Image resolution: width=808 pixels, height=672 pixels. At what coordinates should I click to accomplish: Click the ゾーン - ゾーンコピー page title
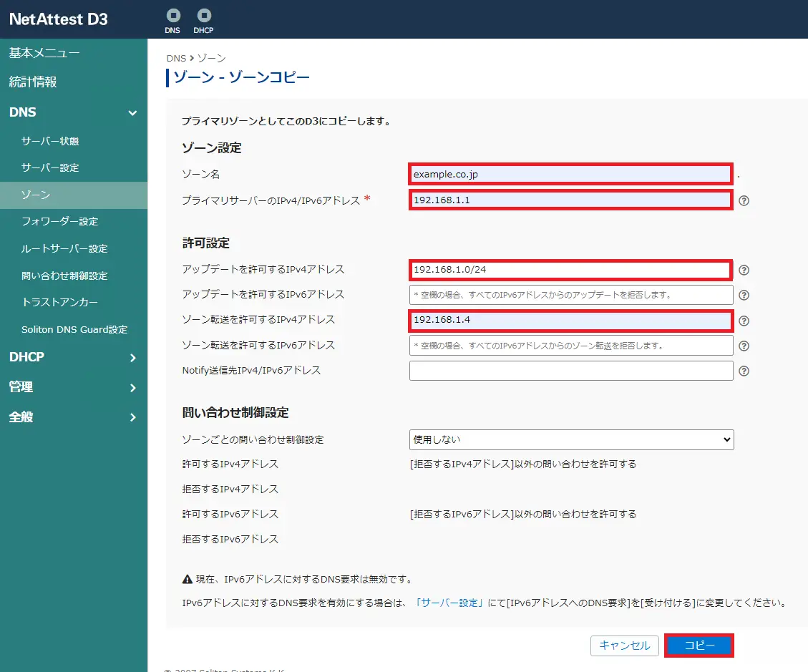tap(241, 77)
